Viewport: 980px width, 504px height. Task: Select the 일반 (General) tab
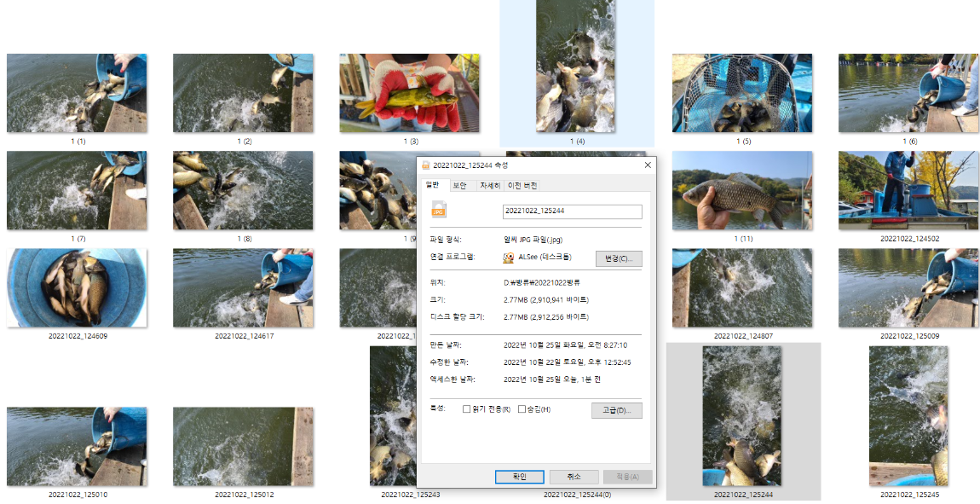point(431,183)
